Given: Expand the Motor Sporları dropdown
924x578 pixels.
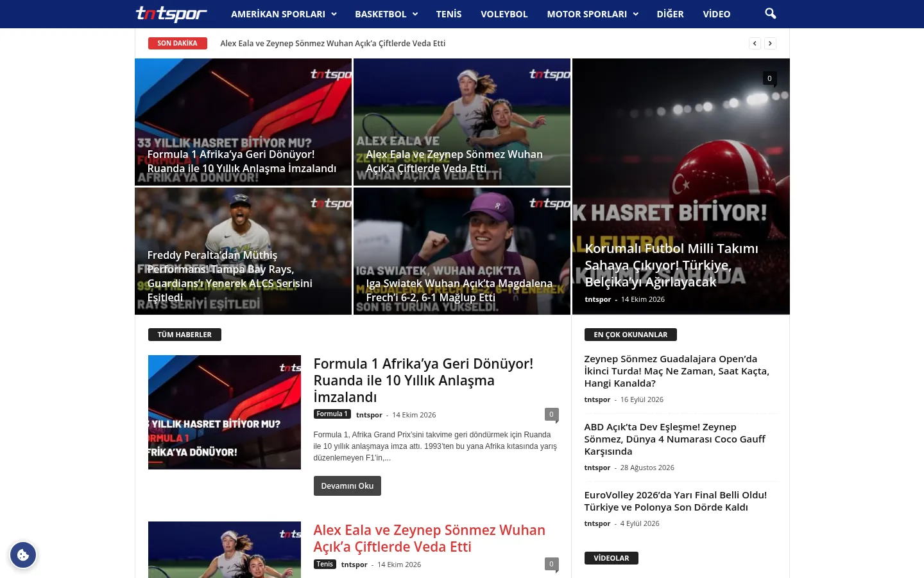Looking at the screenshot, I should [x=592, y=14].
